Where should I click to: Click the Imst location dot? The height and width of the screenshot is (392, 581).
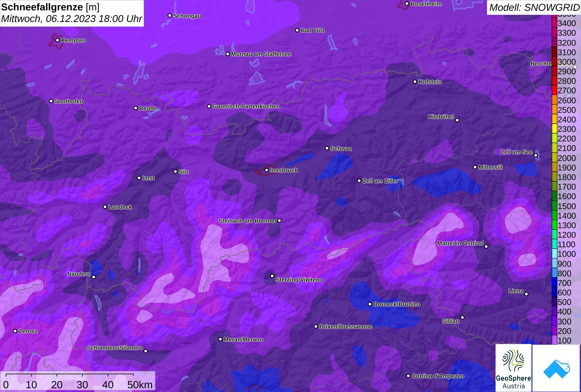139,178
